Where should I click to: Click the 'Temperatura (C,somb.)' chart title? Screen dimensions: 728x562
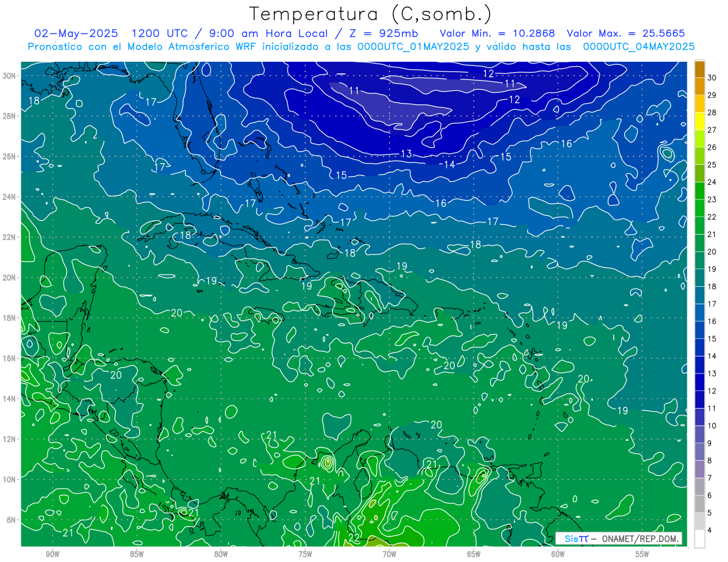[x=371, y=15]
